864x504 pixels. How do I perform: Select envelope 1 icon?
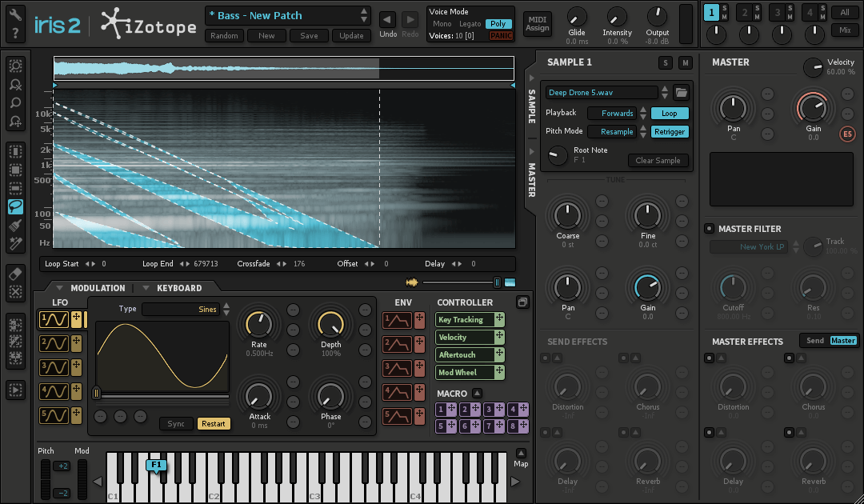click(x=397, y=320)
